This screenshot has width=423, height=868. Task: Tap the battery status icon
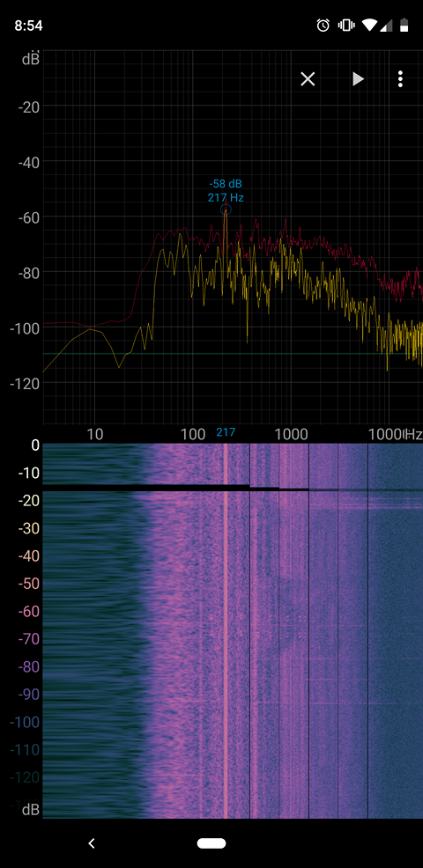pyautogui.click(x=404, y=25)
